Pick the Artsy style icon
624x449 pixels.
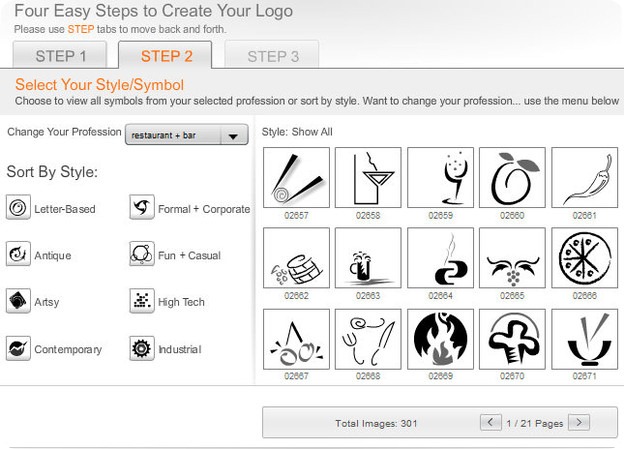[17, 301]
